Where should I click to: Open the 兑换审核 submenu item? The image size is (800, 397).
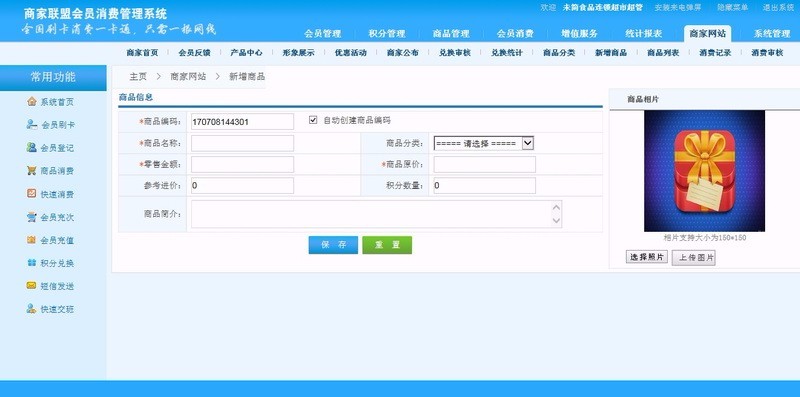tap(455, 53)
